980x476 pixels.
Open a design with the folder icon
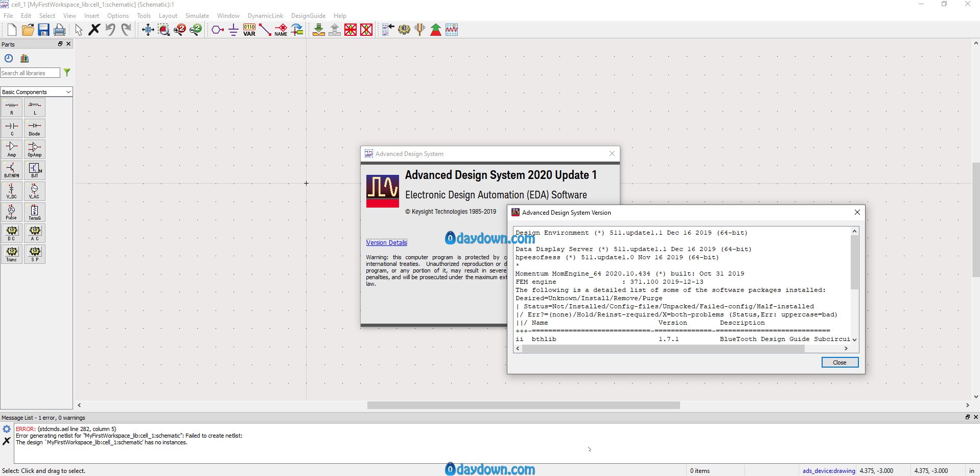click(28, 30)
